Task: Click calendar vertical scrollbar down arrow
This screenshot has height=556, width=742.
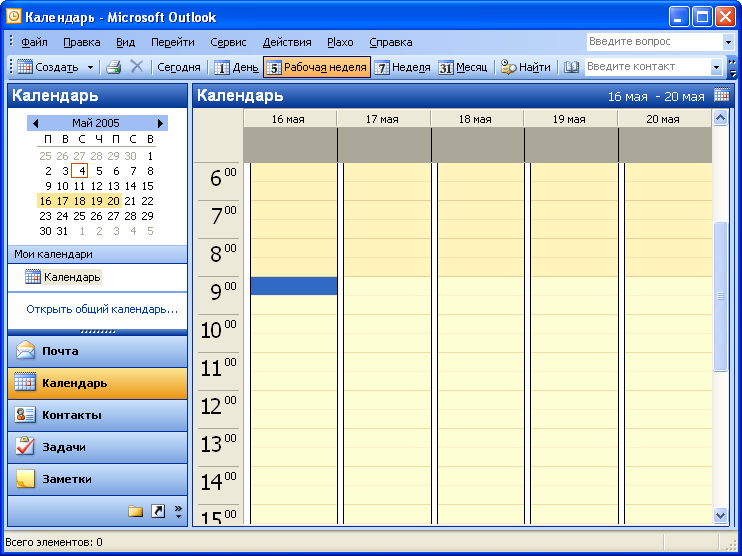Action: 721,514
